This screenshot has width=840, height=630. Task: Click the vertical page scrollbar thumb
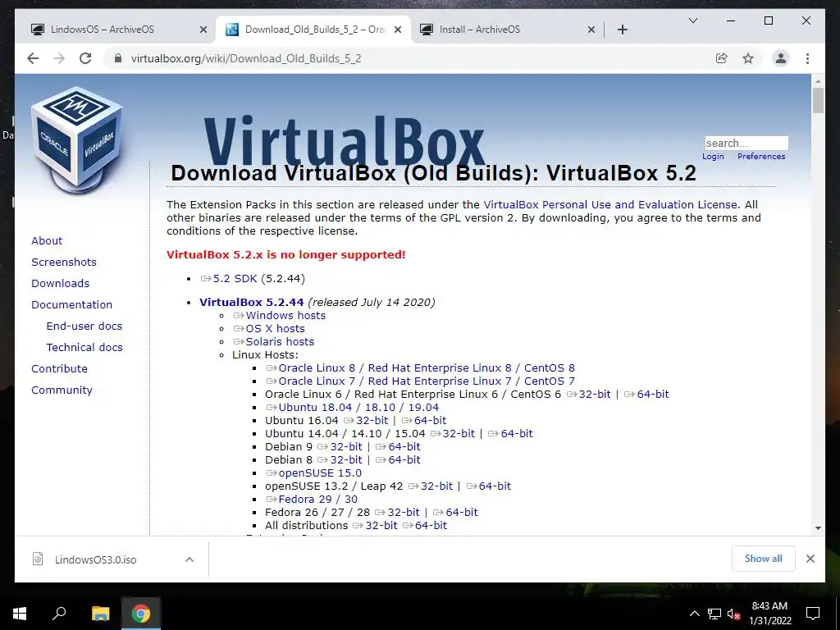coord(818,101)
